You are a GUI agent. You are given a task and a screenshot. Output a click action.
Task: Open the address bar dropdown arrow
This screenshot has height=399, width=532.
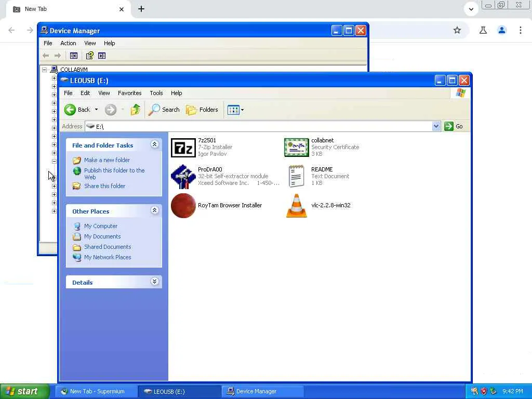point(436,126)
